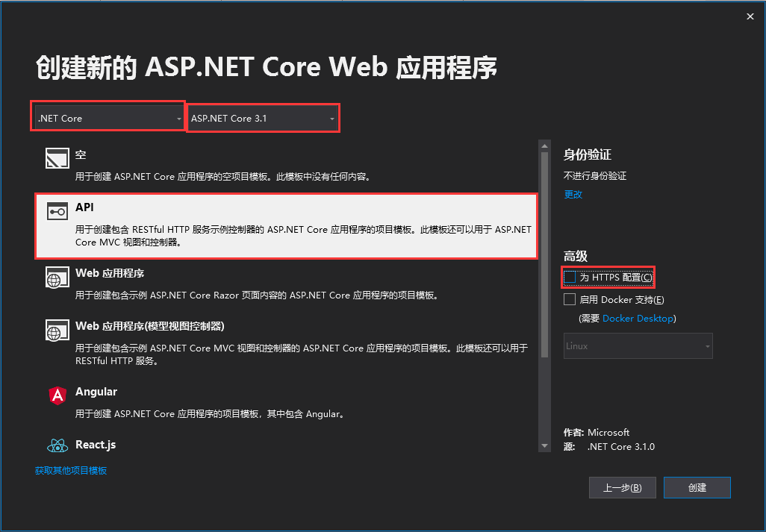Click the API template key icon
766x532 pixels.
tap(57, 210)
